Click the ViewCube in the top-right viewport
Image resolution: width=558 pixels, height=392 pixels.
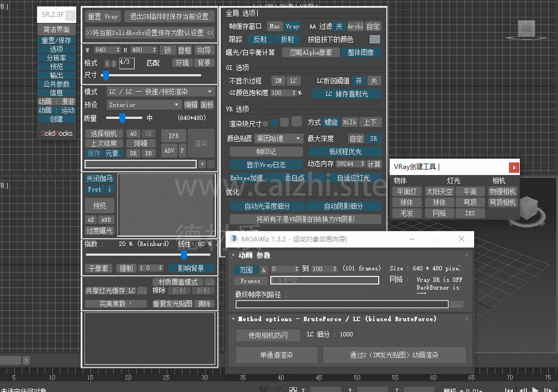click(x=526, y=27)
